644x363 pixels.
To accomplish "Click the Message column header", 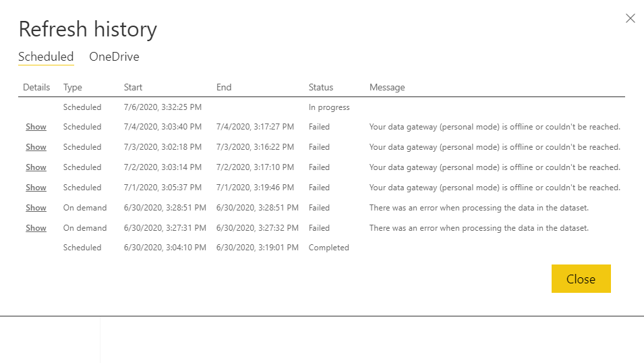I will click(387, 87).
